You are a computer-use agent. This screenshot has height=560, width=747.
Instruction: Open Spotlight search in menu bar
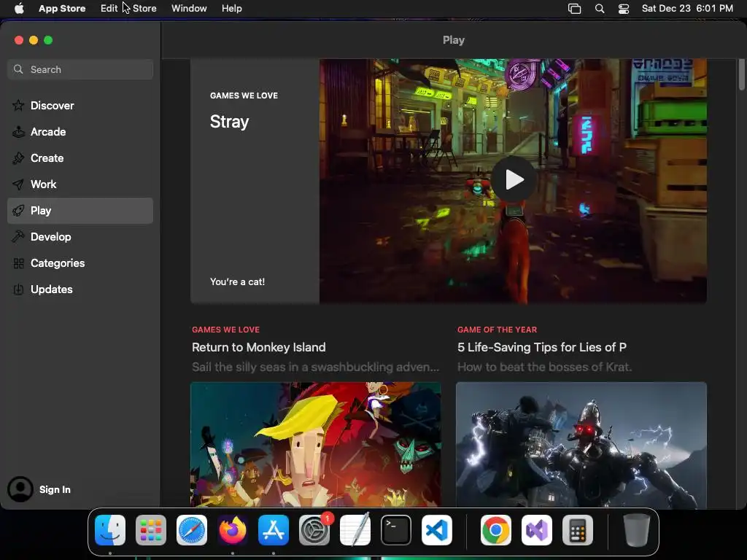click(600, 9)
